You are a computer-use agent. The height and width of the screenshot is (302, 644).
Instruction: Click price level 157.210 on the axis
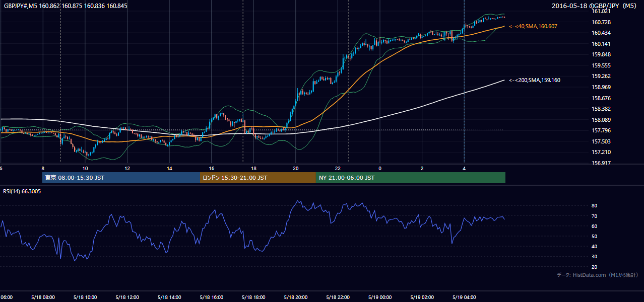(x=601, y=152)
